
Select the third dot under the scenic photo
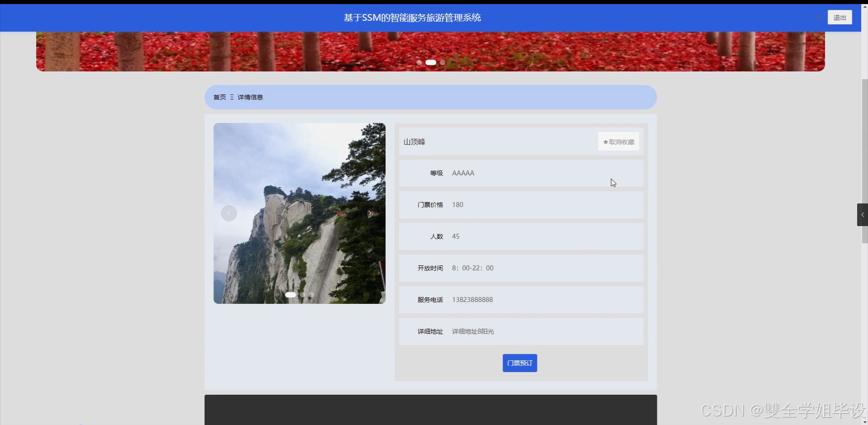pyautogui.click(x=311, y=295)
